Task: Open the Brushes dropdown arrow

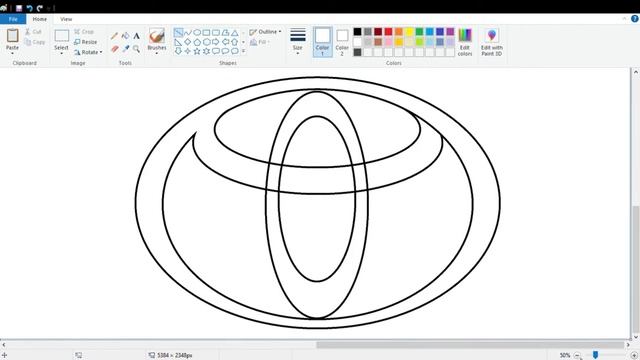Action: click(x=157, y=53)
